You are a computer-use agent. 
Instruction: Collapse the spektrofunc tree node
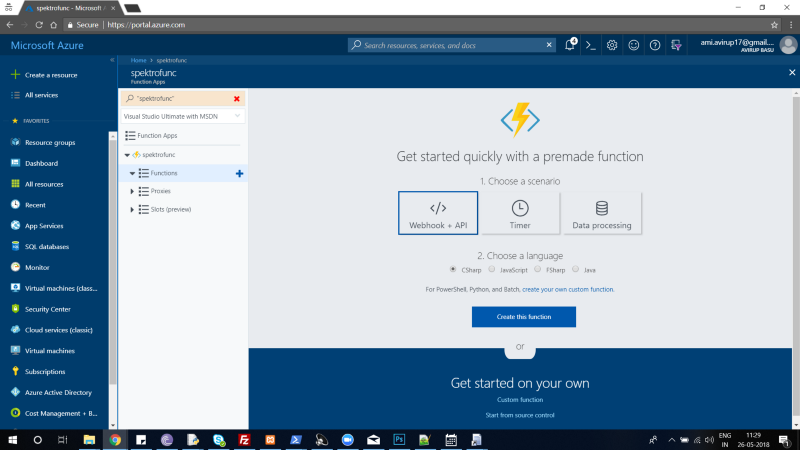[x=127, y=155]
